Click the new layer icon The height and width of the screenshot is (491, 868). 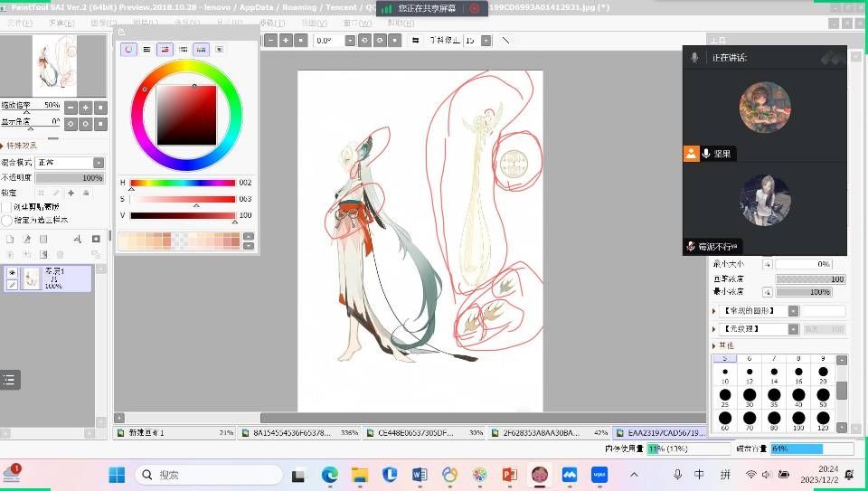(10, 239)
